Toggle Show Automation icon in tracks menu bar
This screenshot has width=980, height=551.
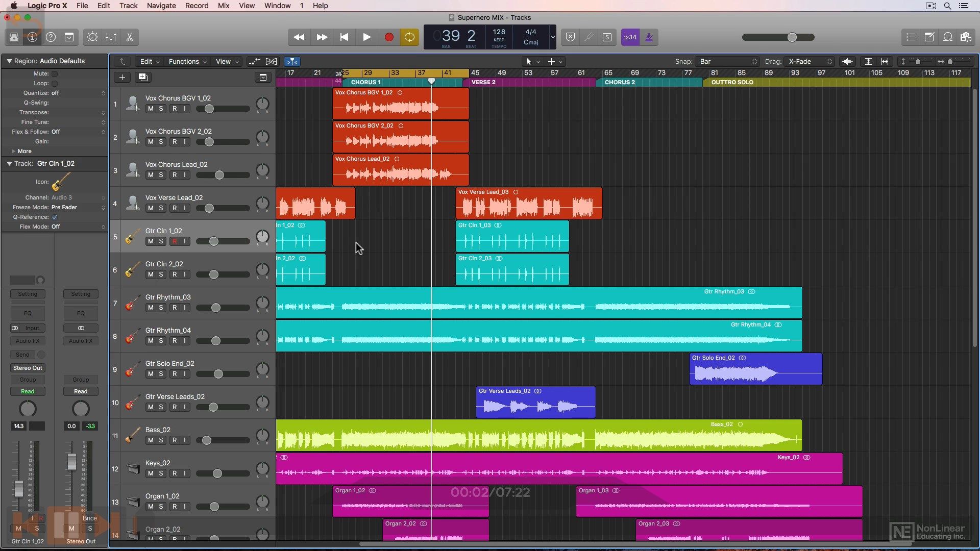[254, 62]
